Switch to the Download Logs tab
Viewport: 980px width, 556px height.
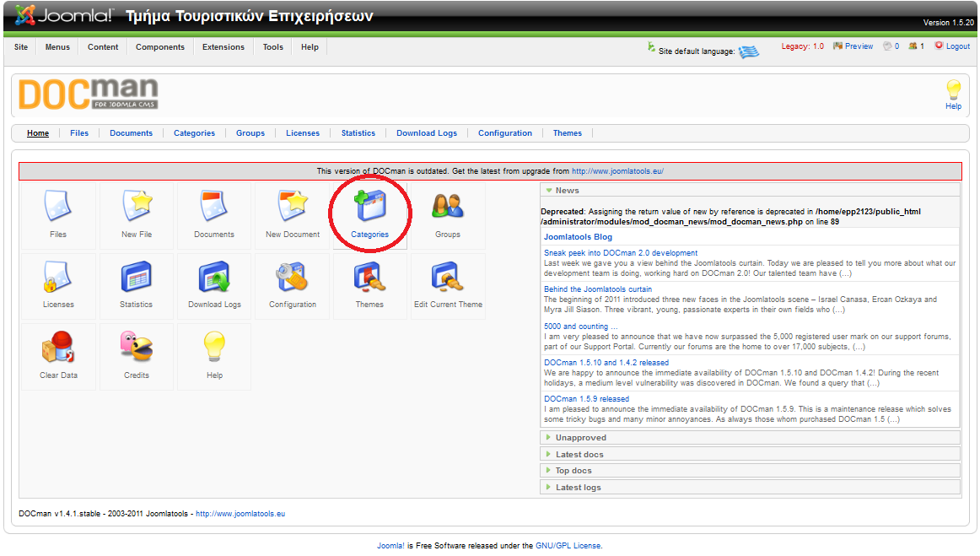427,133
